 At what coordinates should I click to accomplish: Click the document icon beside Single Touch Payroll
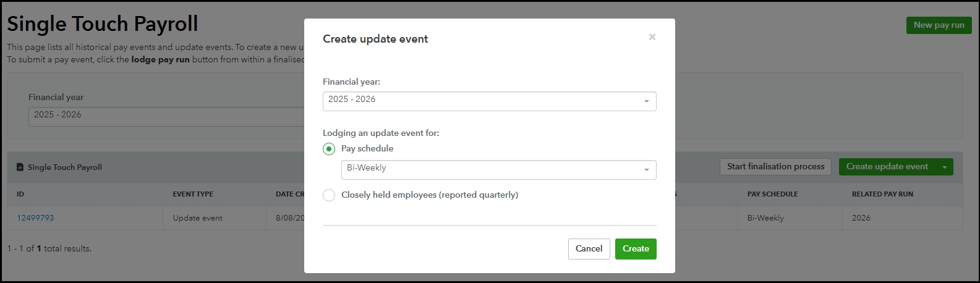click(20, 167)
